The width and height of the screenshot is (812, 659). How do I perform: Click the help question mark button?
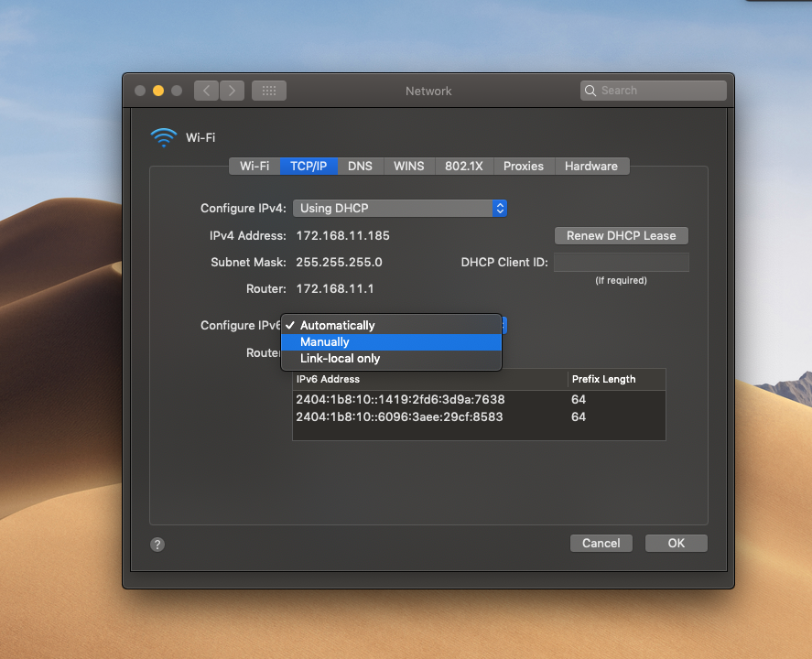coord(157,545)
